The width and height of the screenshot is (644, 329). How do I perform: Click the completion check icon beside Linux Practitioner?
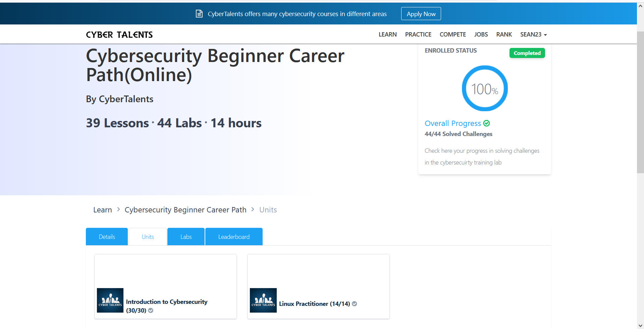pos(355,304)
